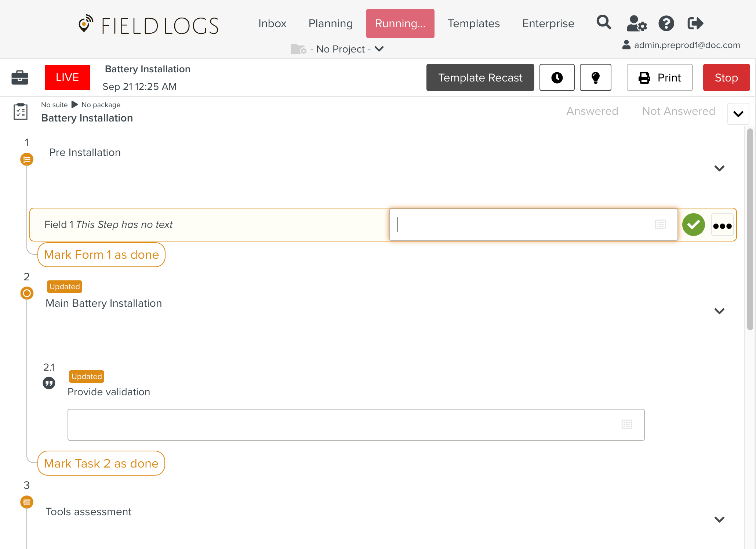756x549 pixels.
Task: Open the Templates tab
Action: click(473, 23)
